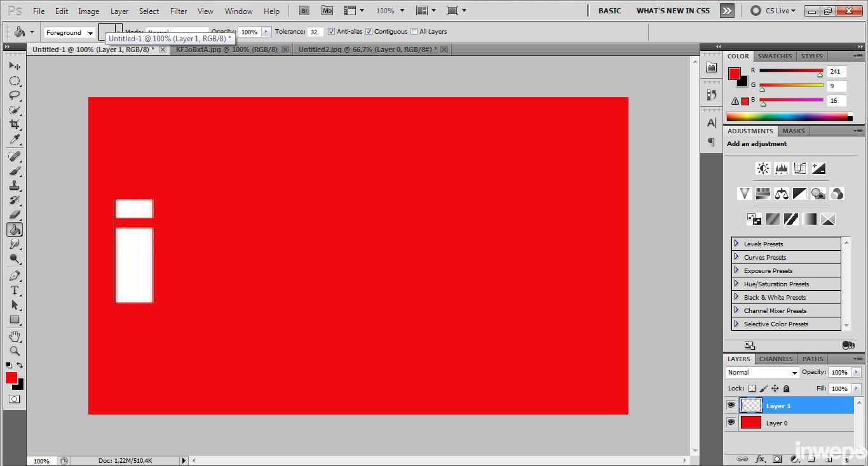Hide Layer 0 visibility

click(x=731, y=422)
